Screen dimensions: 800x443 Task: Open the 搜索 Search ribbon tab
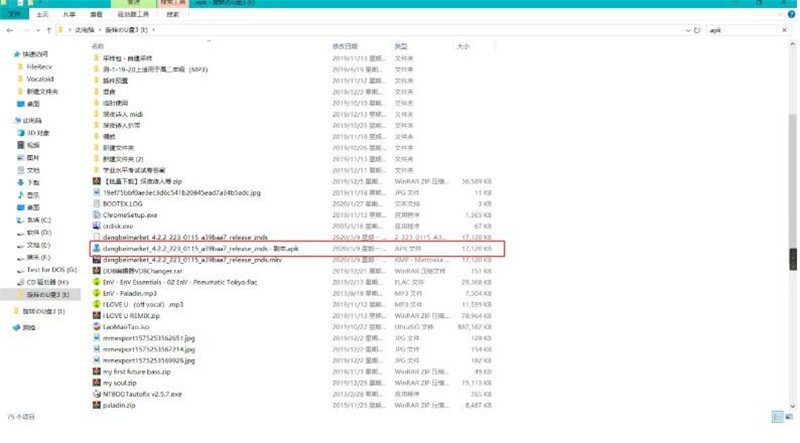(x=173, y=14)
